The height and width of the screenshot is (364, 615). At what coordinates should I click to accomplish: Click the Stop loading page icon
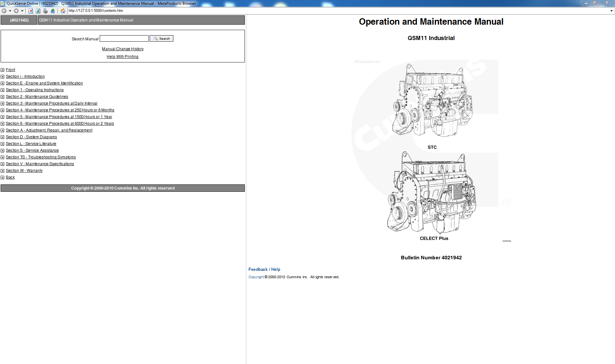(x=31, y=11)
